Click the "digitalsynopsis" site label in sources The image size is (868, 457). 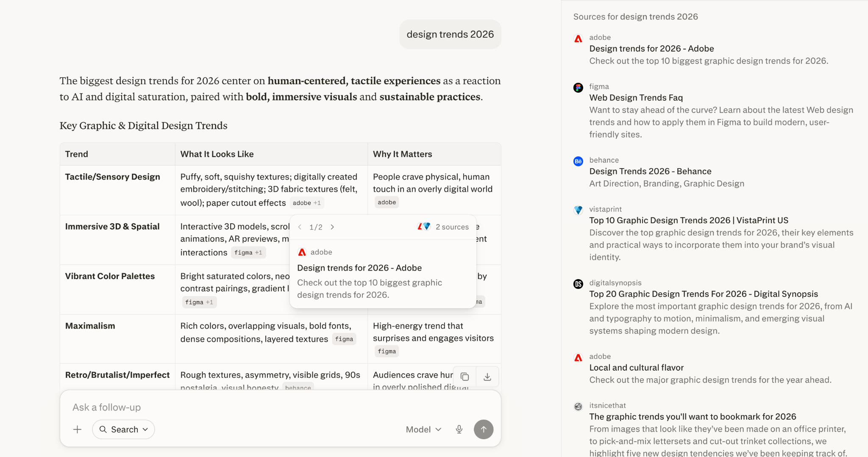[x=615, y=283]
